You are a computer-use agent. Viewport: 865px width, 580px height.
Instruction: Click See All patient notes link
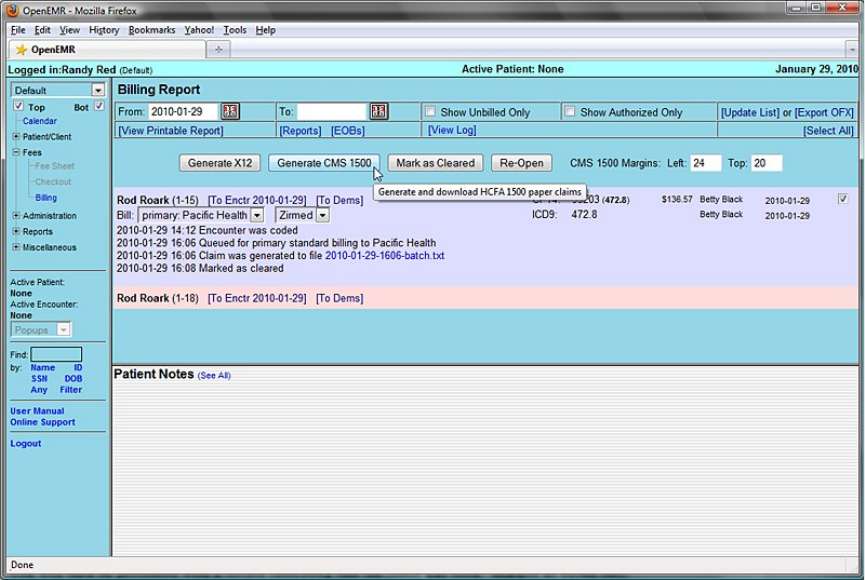point(214,375)
